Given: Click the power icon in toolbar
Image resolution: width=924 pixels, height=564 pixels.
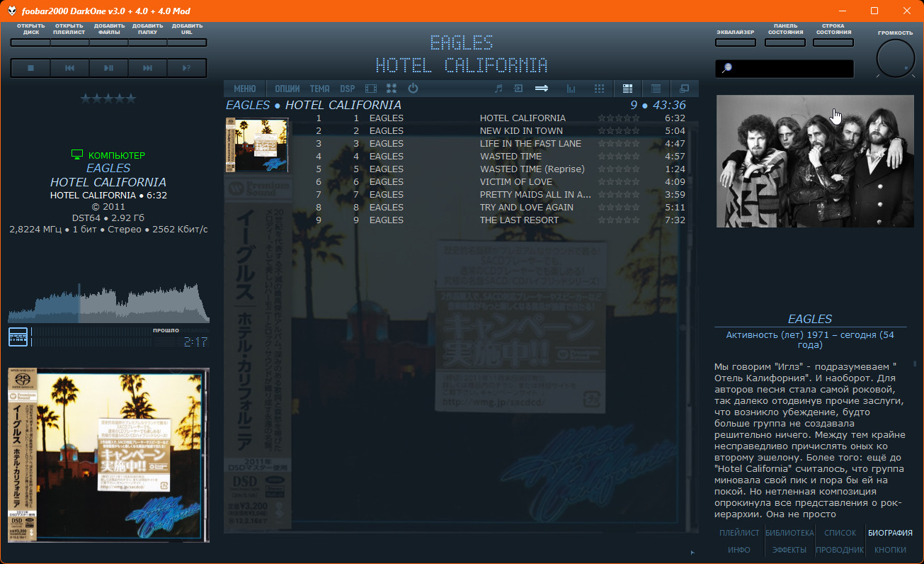Looking at the screenshot, I should pos(413,89).
